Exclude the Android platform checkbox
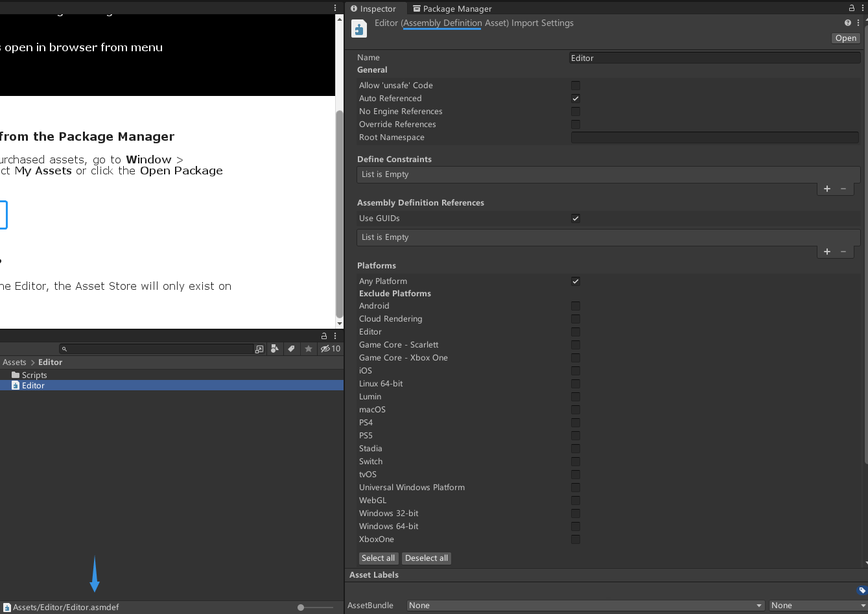The width and height of the screenshot is (868, 614). [x=576, y=306]
